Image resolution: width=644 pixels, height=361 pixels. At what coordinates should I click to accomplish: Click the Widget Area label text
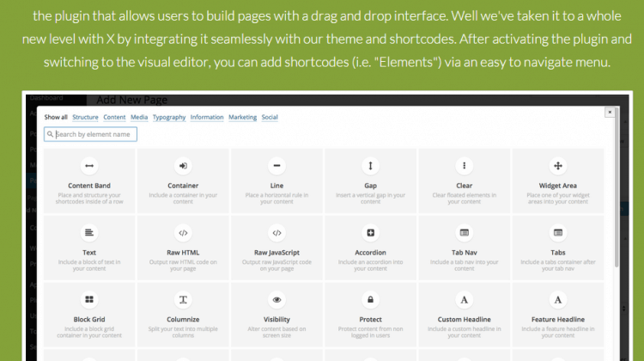pyautogui.click(x=558, y=186)
